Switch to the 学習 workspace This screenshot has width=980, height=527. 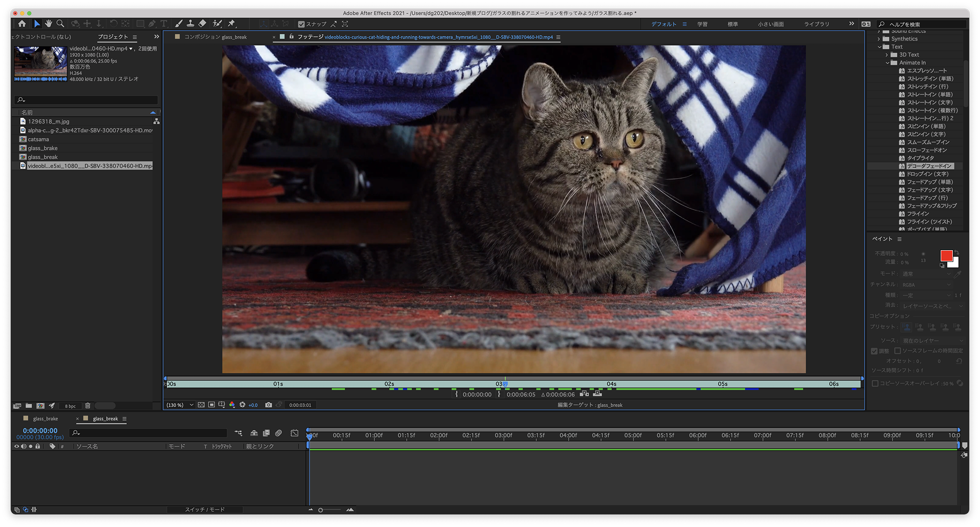tap(702, 24)
